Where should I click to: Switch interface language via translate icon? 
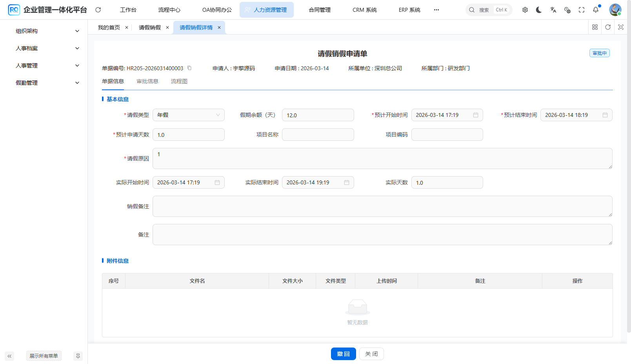(553, 9)
